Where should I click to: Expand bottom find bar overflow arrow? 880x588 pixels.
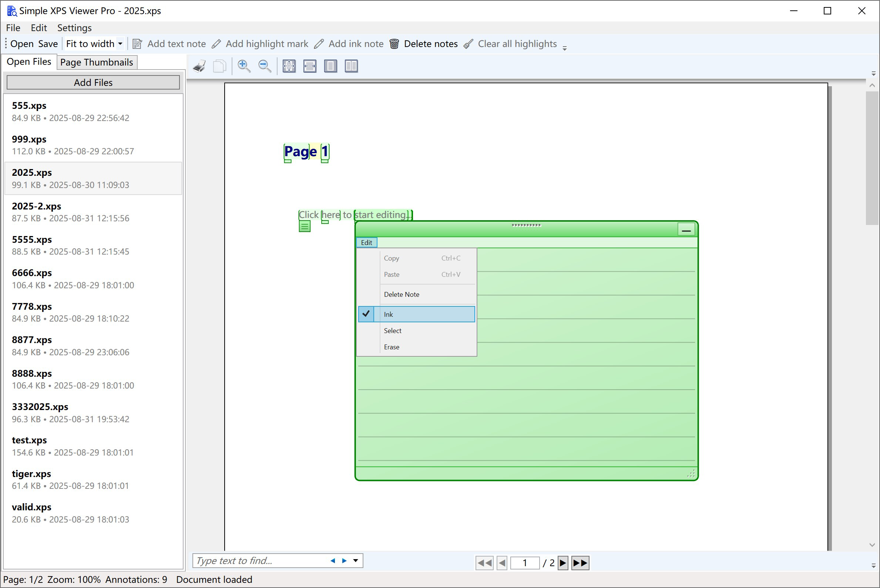pyautogui.click(x=873, y=565)
